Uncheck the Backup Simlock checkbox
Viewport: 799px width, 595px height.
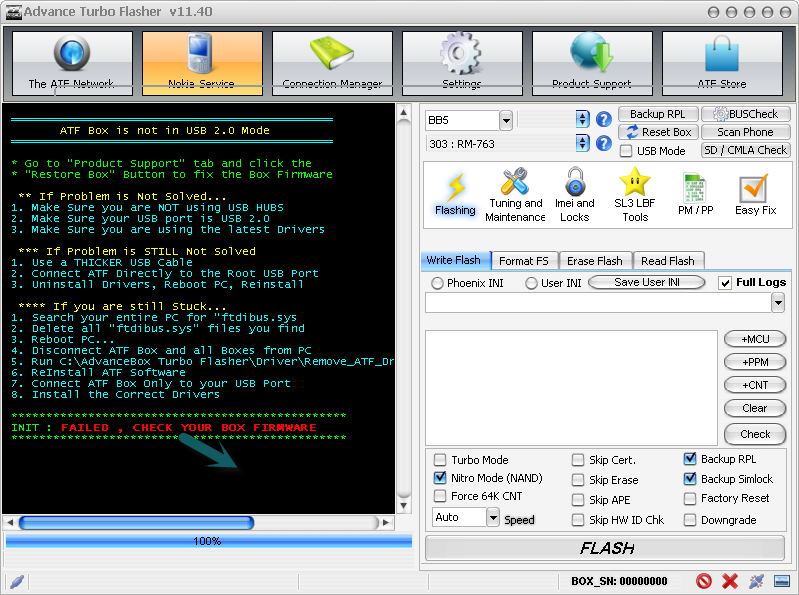690,479
